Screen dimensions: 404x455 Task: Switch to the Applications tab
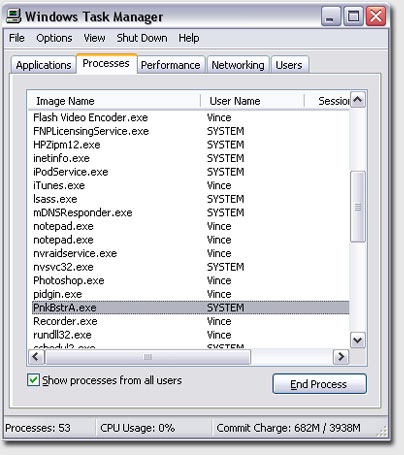coord(43,65)
